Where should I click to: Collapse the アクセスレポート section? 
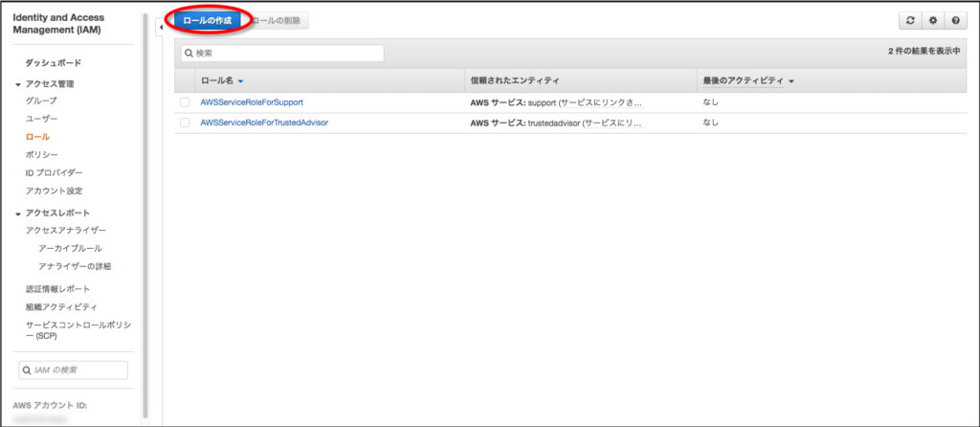[18, 213]
